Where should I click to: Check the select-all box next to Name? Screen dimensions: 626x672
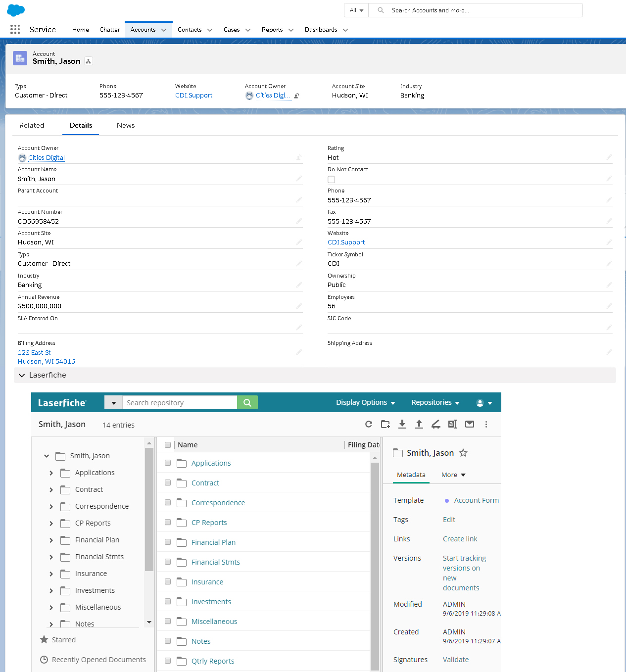[x=168, y=445]
